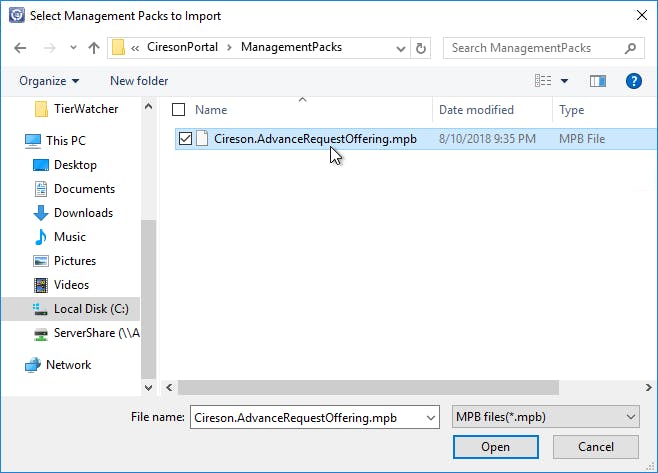The width and height of the screenshot is (658, 473).
Task: Open the view options dropdown arrow
Action: point(564,81)
